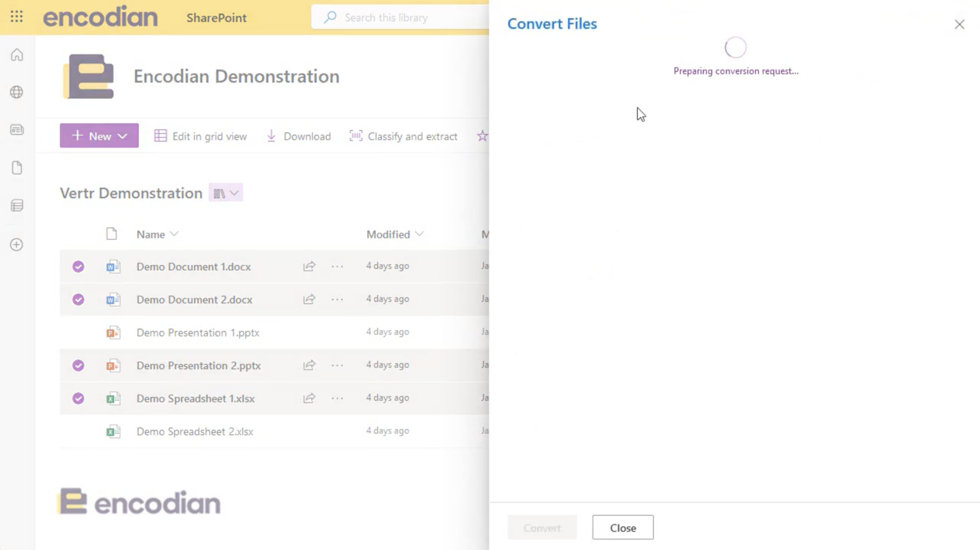Deselect Demo Document 2.docx checkbox
980x550 pixels.
78,300
